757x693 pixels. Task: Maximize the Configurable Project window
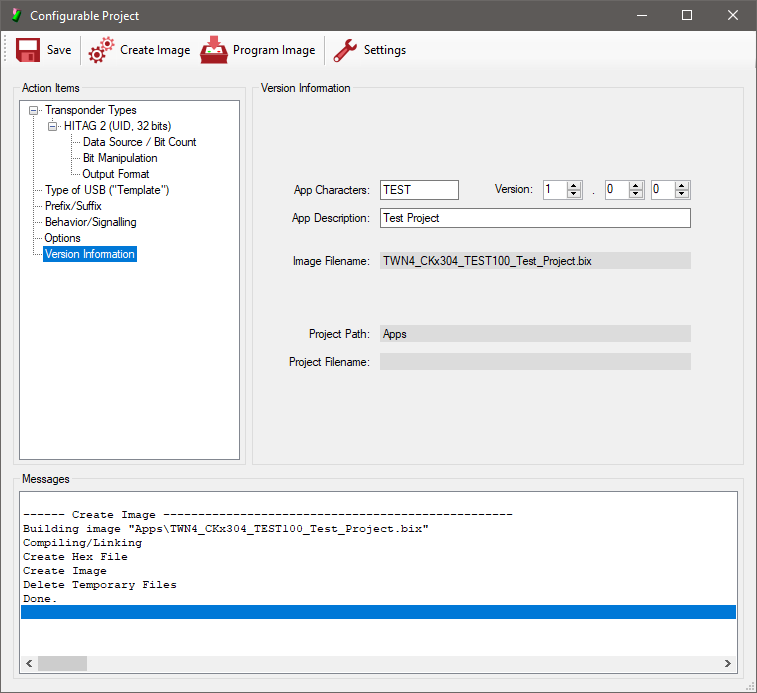[x=687, y=15]
